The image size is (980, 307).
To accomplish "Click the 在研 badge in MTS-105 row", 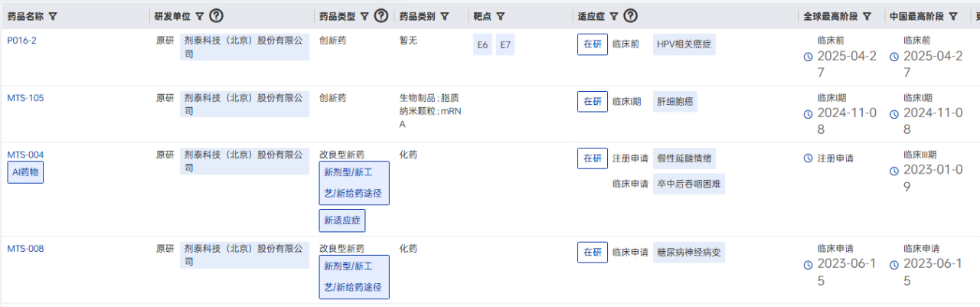I will coord(593,101).
